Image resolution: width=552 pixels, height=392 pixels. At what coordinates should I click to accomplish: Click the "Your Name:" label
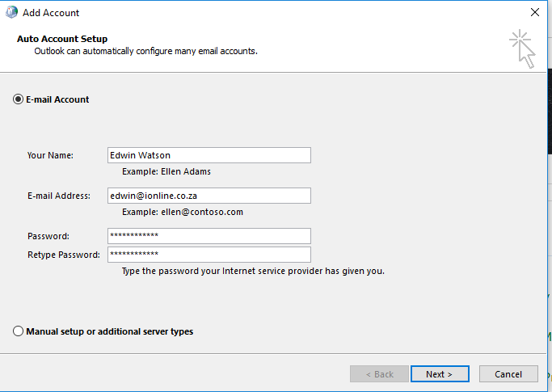[50, 155]
